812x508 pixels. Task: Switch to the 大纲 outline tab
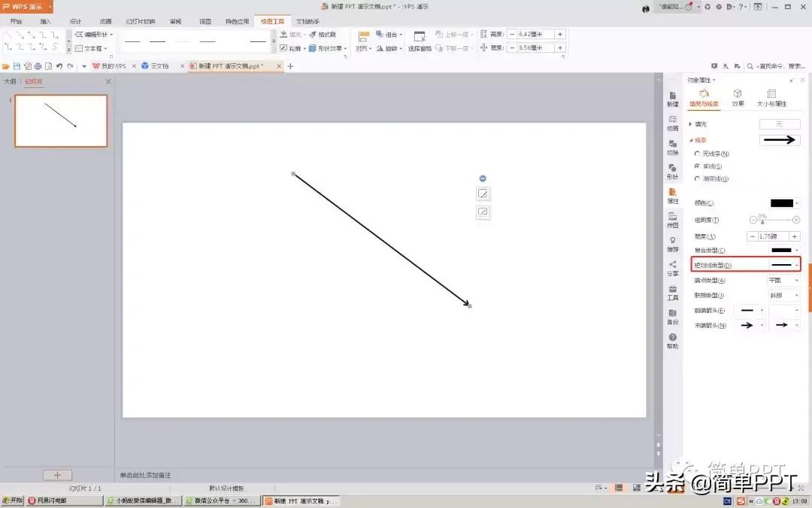click(x=10, y=81)
